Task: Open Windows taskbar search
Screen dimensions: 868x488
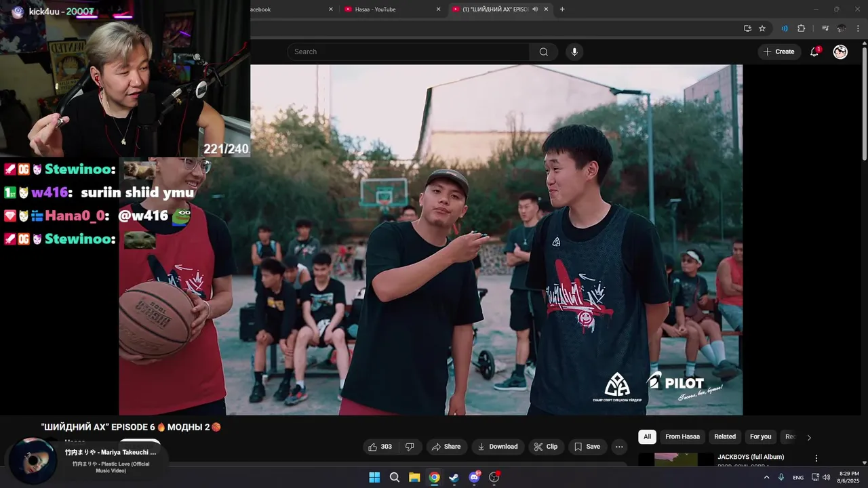Action: point(395,477)
